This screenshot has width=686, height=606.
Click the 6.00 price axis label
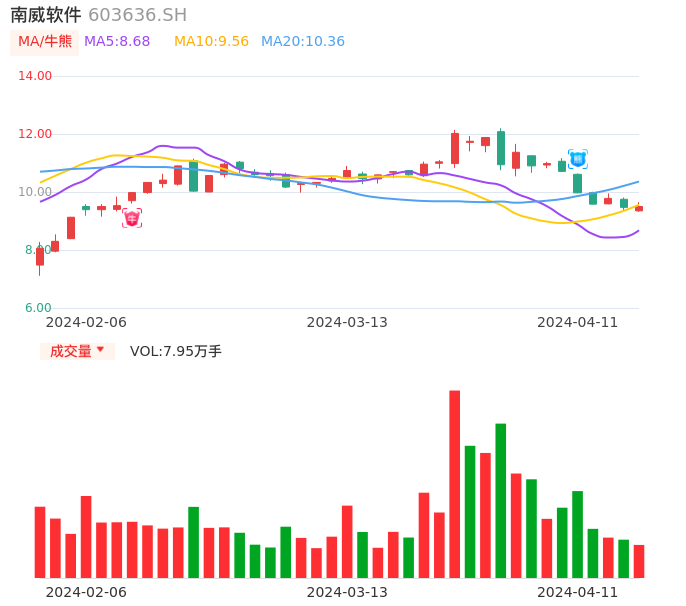tap(38, 308)
